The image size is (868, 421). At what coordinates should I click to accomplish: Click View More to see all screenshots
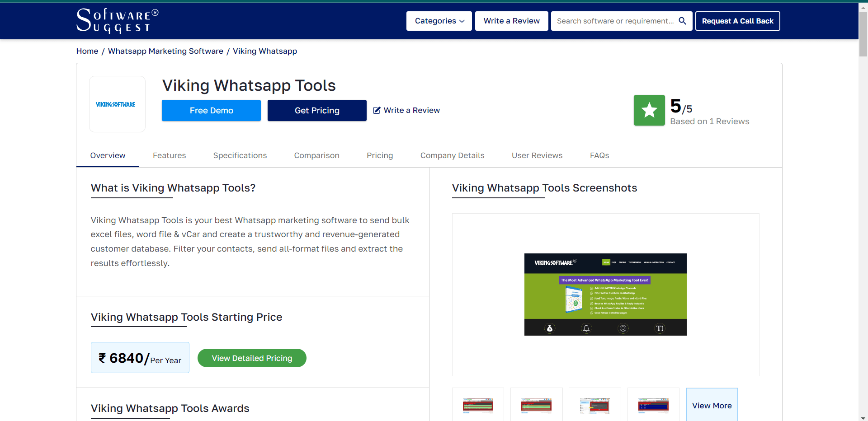pos(712,405)
